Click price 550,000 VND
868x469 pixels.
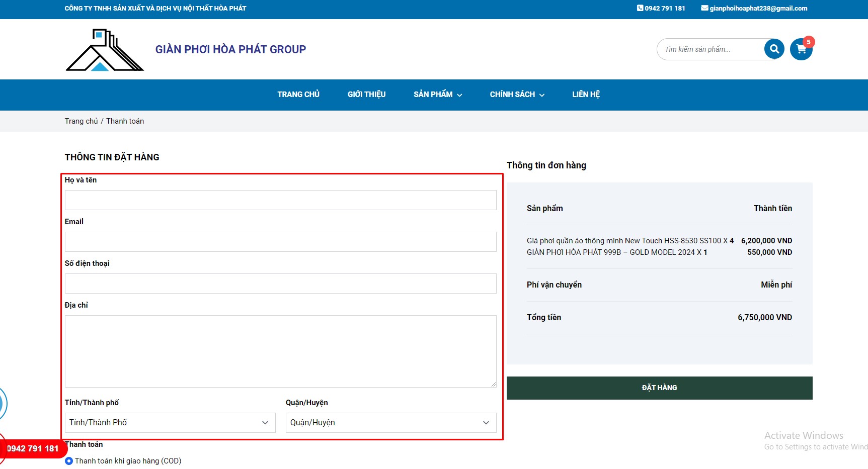tap(769, 252)
